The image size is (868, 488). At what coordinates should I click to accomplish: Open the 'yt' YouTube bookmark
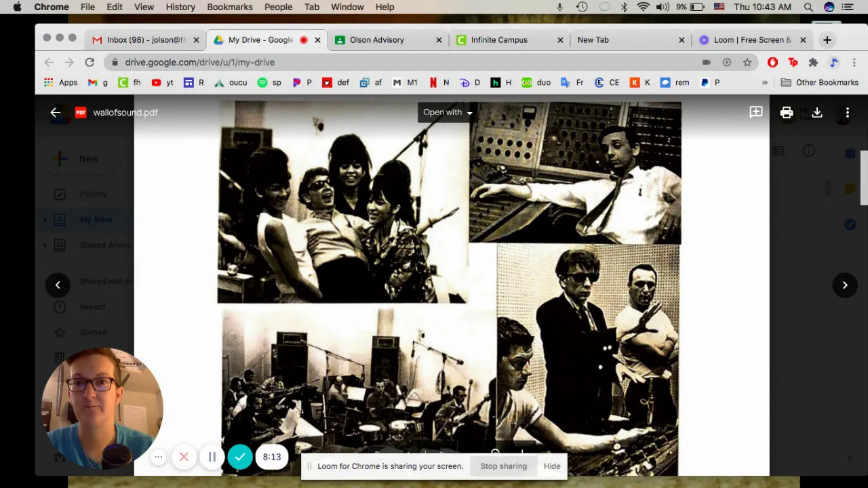coord(162,83)
